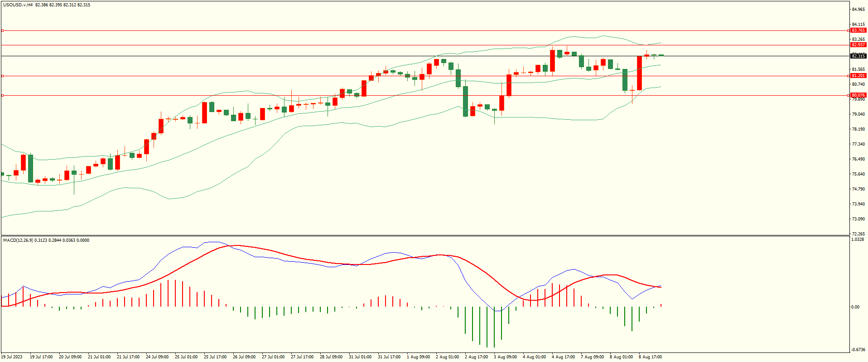Viewport: 868px width, 362px height.
Task: Click the 3 Aug 09:00 time label
Action: click(505, 357)
